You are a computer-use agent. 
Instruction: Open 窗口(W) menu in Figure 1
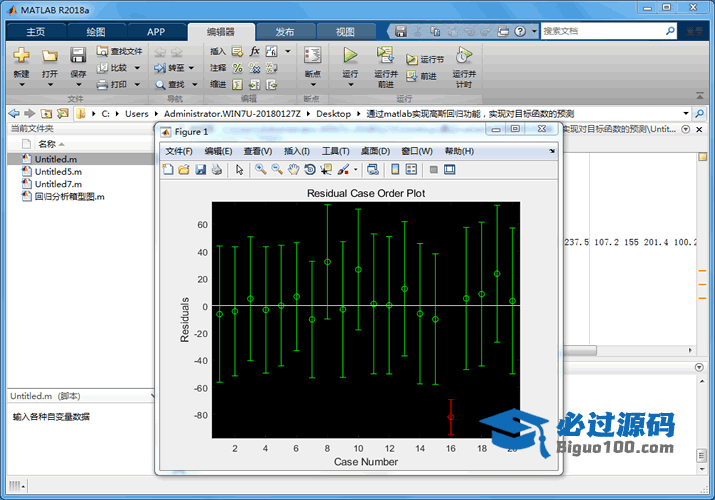coord(417,151)
